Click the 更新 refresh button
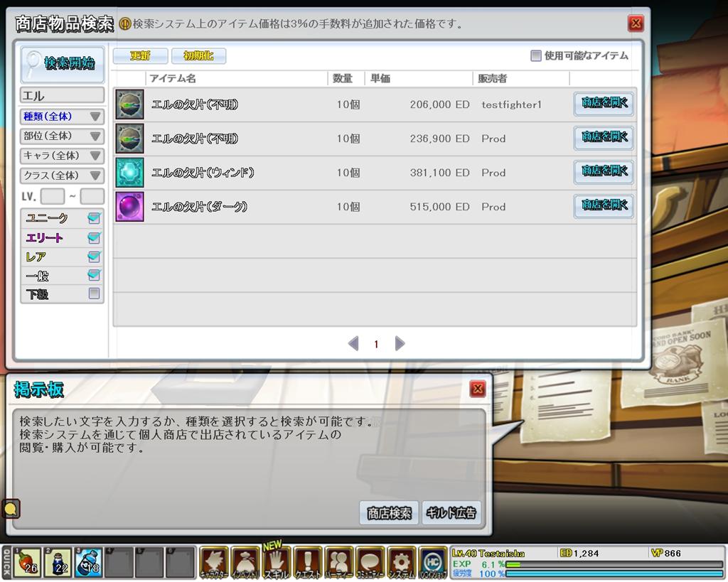The height and width of the screenshot is (582, 728). coord(140,55)
